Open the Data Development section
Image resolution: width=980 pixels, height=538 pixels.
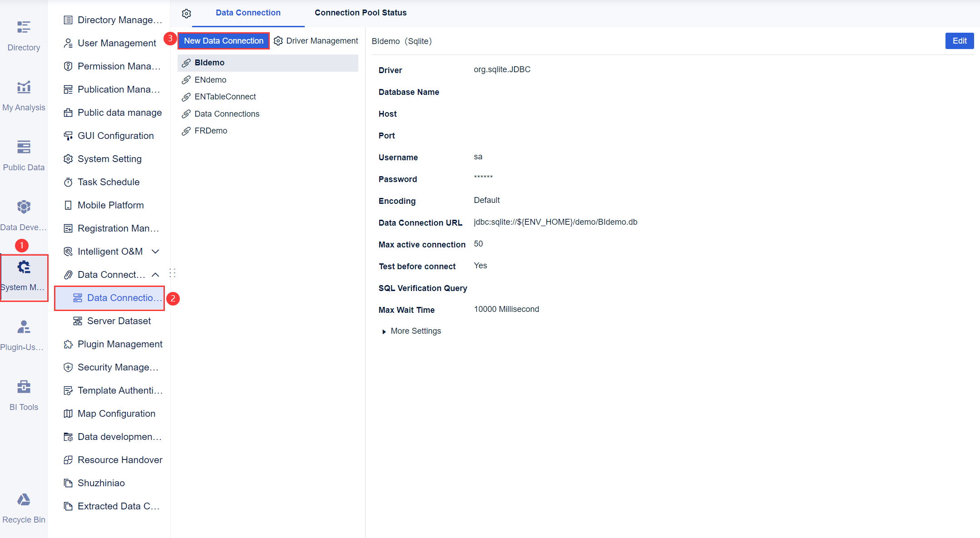point(24,213)
